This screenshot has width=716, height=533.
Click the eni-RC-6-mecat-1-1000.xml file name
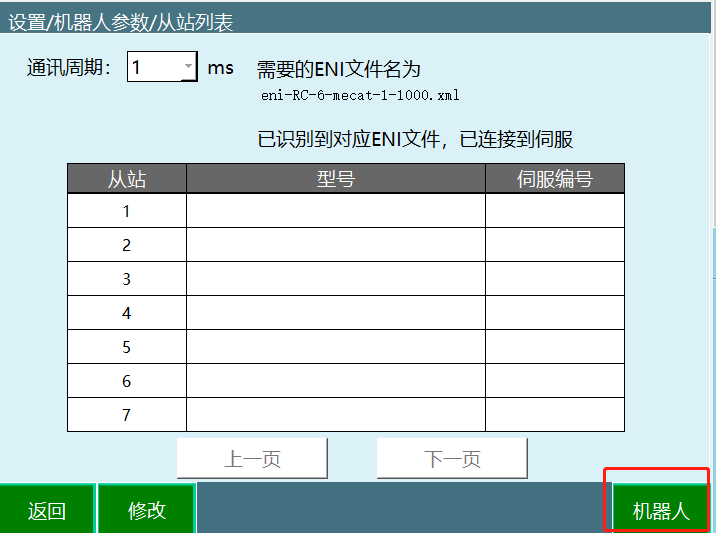coord(360,95)
